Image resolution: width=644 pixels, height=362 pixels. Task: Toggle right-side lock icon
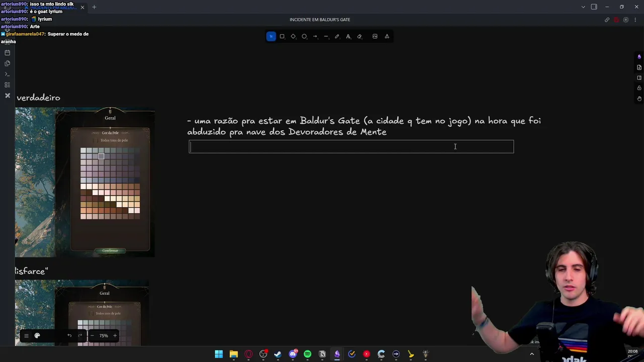tap(639, 88)
